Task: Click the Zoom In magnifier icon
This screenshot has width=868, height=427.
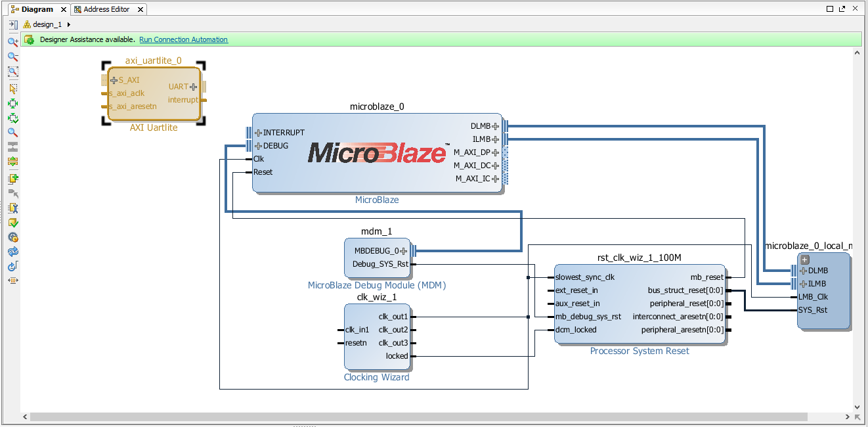Action: click(x=12, y=42)
